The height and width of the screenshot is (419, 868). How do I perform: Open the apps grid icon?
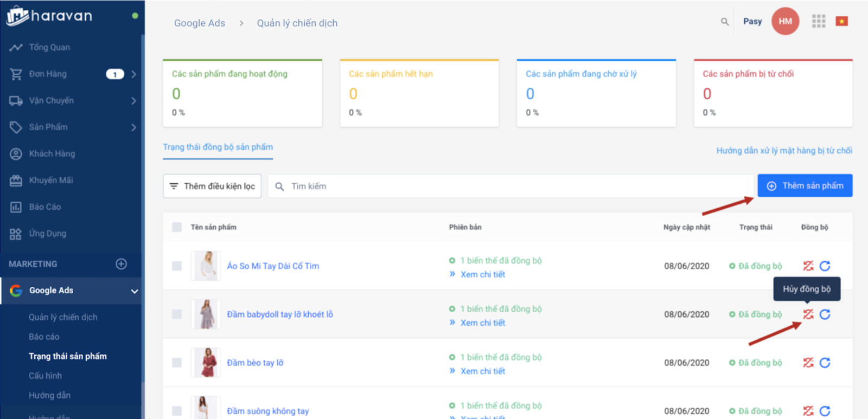point(818,21)
